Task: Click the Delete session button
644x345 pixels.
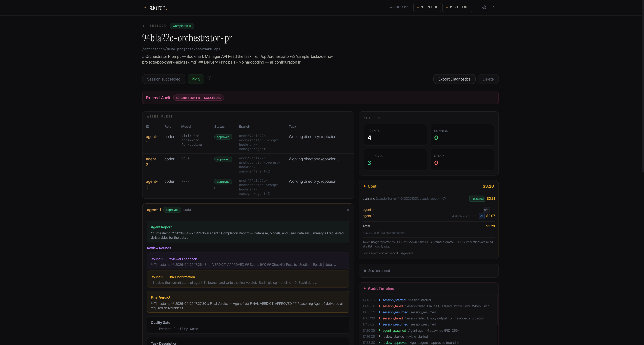Action: [x=488, y=79]
